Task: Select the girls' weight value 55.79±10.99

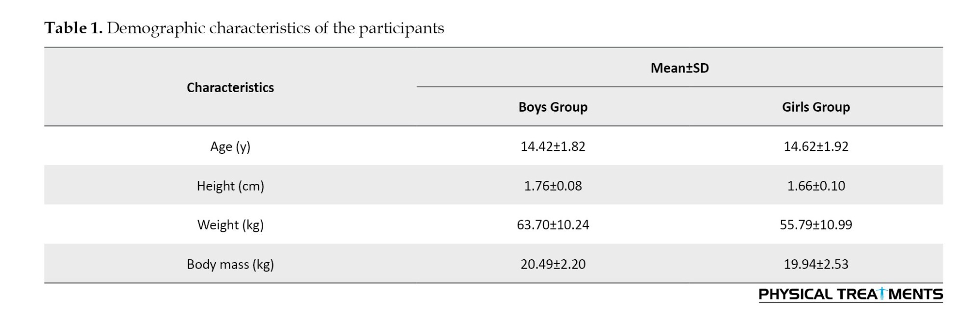Action: 816,225
